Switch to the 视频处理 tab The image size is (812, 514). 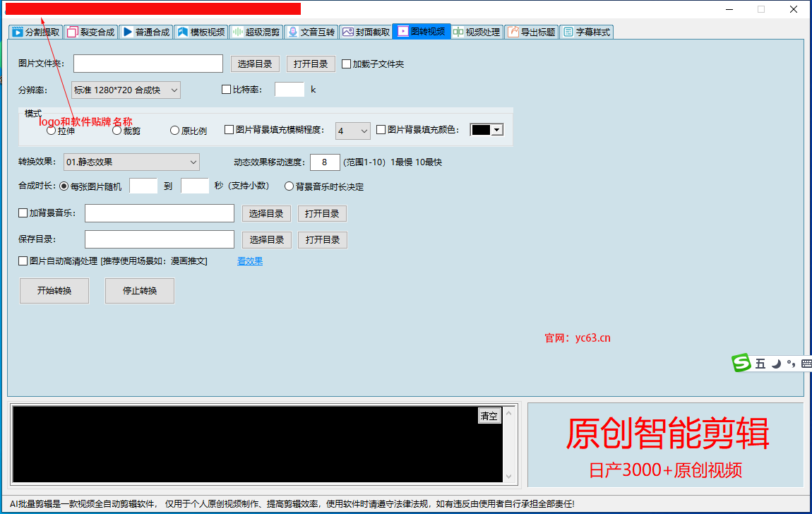pyautogui.click(x=477, y=32)
